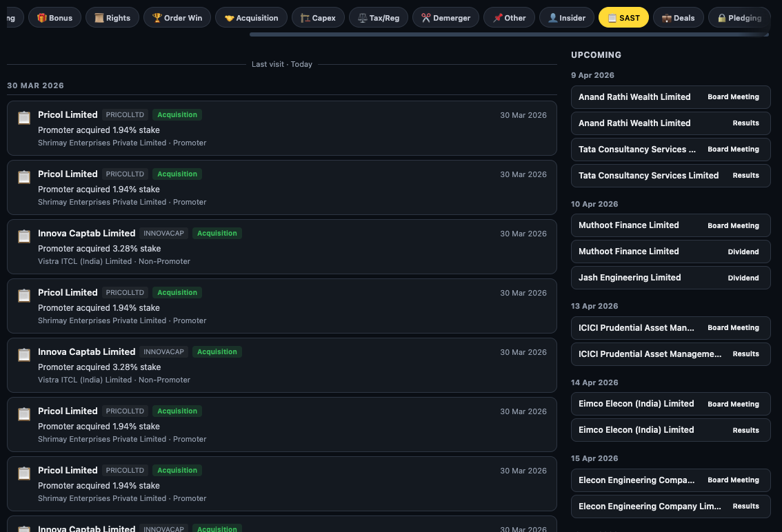Image resolution: width=782 pixels, height=532 pixels.
Task: Click the padlock icon on the Pledging filter
Action: (722, 18)
